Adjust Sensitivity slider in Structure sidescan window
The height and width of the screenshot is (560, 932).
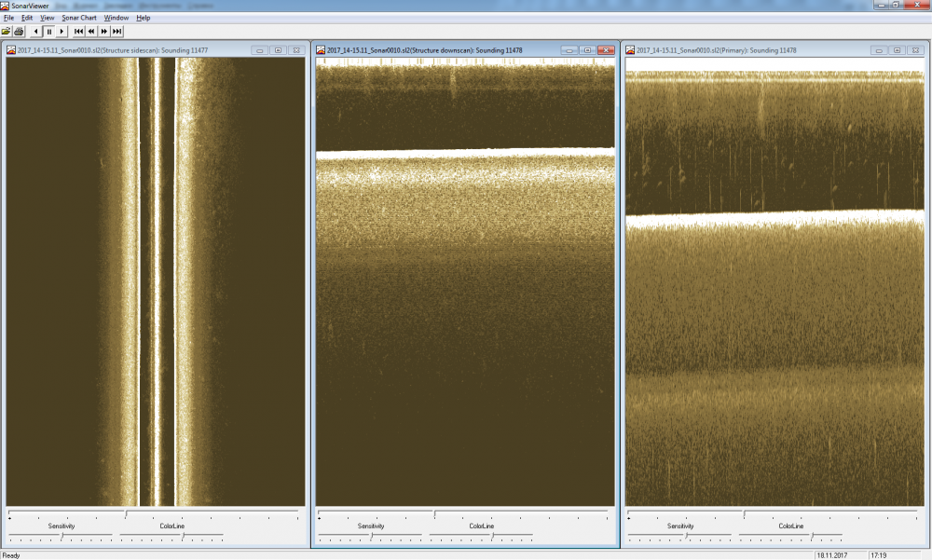pyautogui.click(x=62, y=536)
